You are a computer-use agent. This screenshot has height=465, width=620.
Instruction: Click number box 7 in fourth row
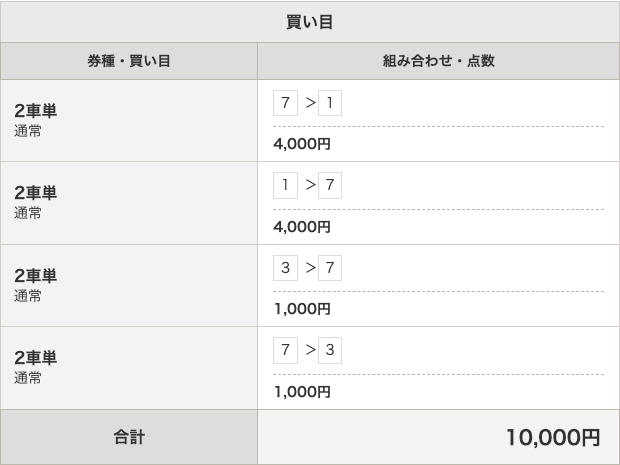click(285, 350)
